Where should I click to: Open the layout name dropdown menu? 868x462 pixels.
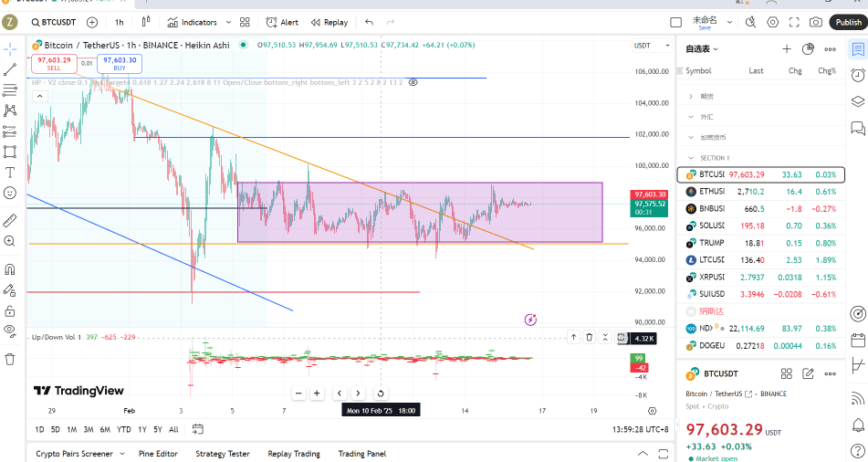(x=729, y=22)
